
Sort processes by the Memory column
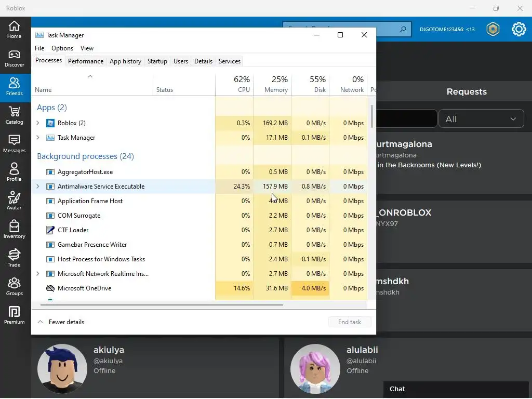[272, 85]
